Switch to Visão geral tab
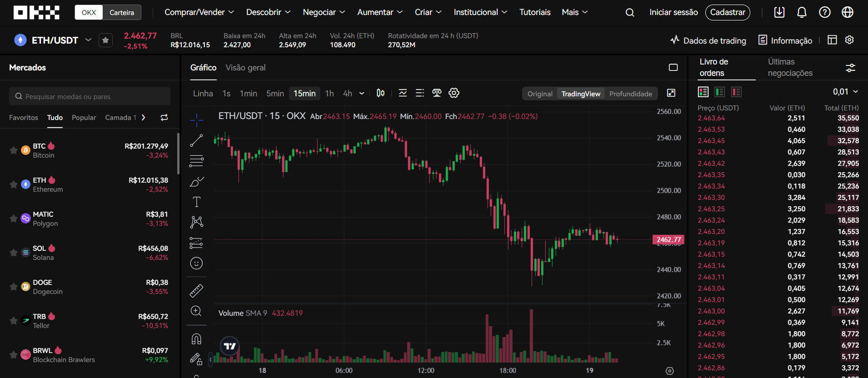Screen dimensions: 868x378 (x=245, y=68)
